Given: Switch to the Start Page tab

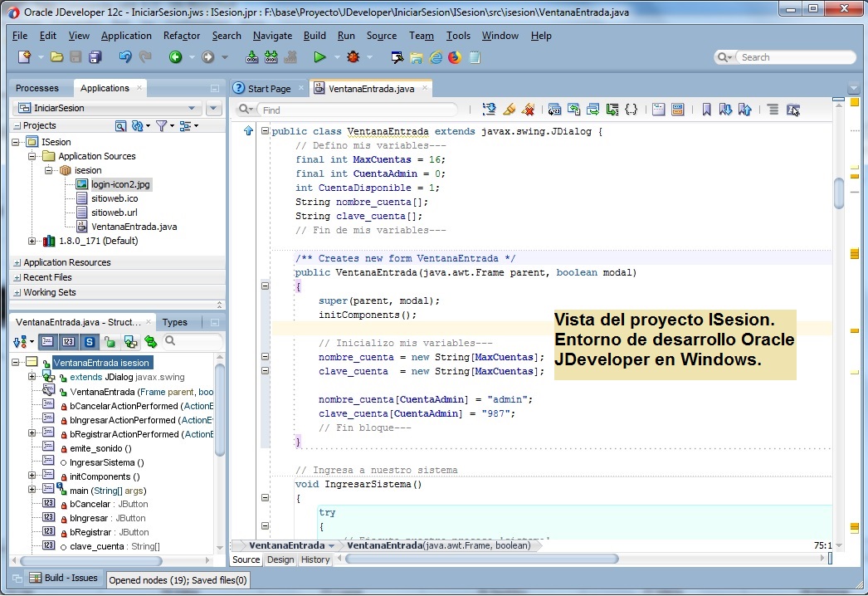Looking at the screenshot, I should pos(269,89).
